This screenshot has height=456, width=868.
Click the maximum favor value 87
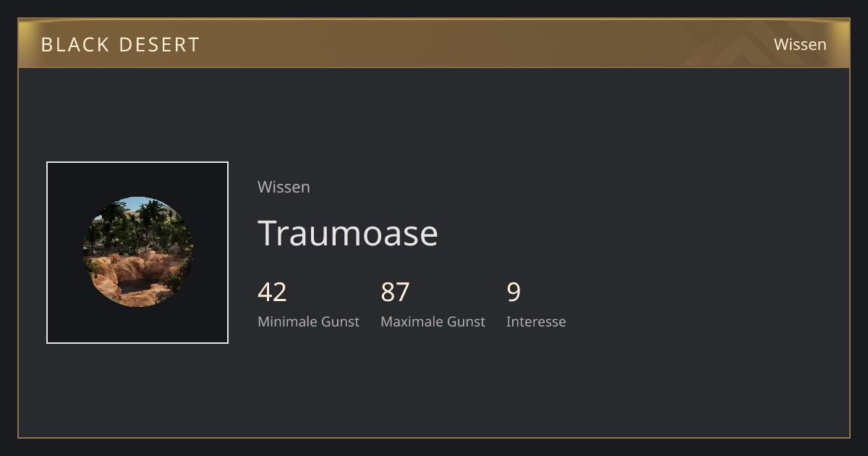(395, 292)
